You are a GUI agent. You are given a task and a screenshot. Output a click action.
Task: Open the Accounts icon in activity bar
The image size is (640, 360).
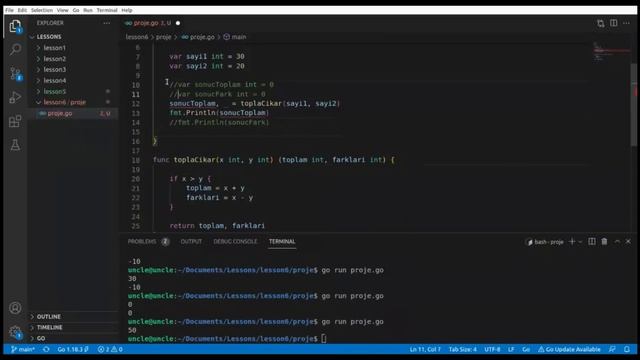(15, 308)
